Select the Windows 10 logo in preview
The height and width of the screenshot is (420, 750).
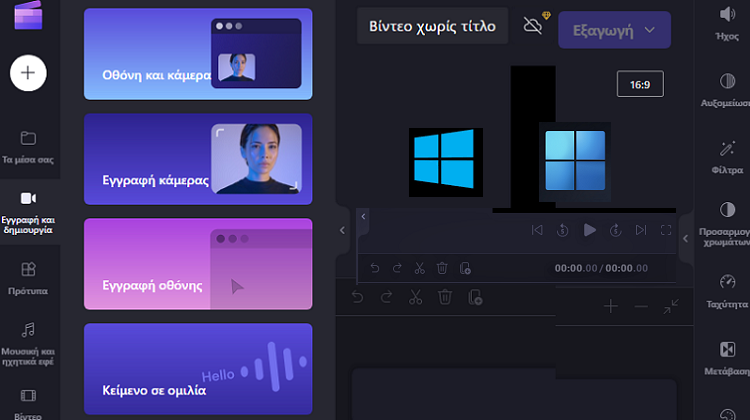pyautogui.click(x=445, y=162)
